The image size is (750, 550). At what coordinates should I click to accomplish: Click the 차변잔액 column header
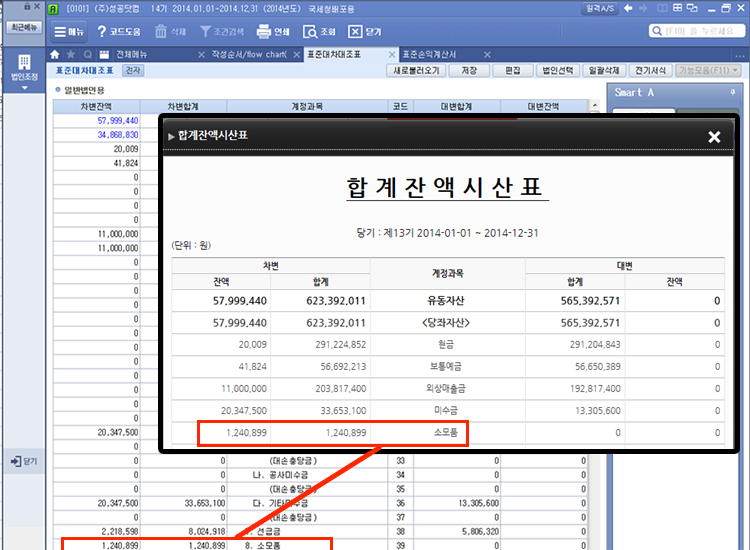[x=96, y=106]
